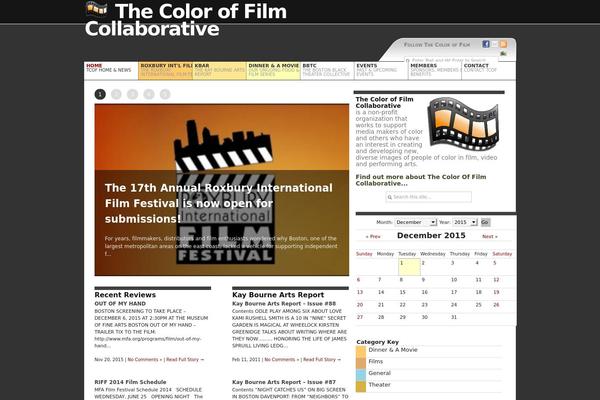
Task: Select slide 4 in the slider pager
Action: click(149, 94)
